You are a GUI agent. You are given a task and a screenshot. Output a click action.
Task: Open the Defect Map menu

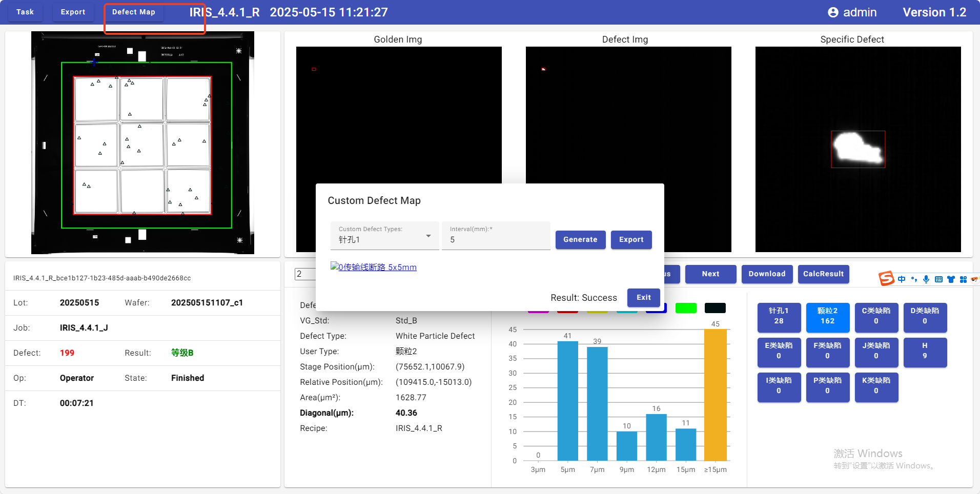coord(133,12)
